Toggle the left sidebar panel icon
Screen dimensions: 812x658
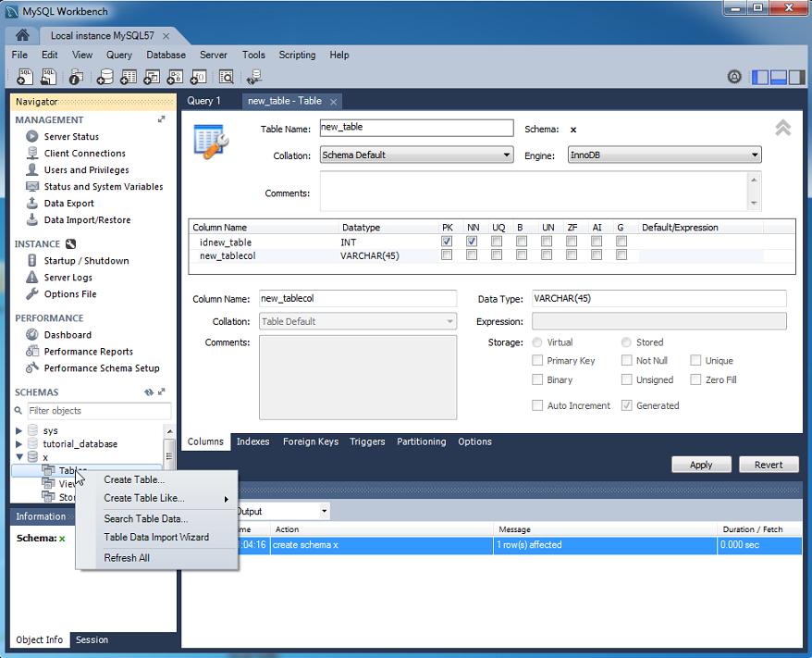click(760, 77)
